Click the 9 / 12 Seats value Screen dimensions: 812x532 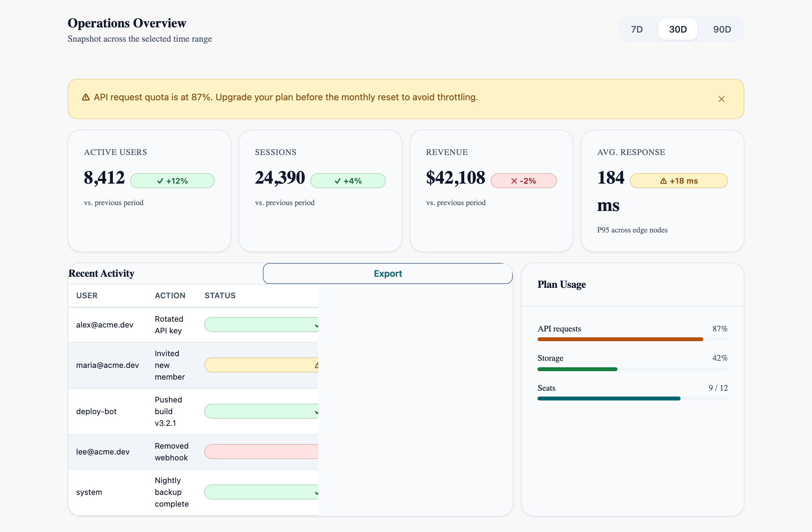coord(718,388)
